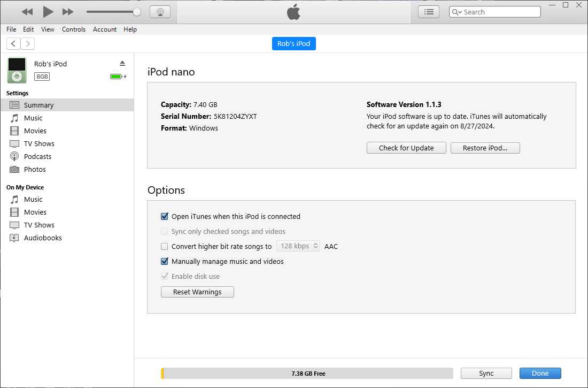Open the File menu
588x388 pixels.
coord(11,29)
